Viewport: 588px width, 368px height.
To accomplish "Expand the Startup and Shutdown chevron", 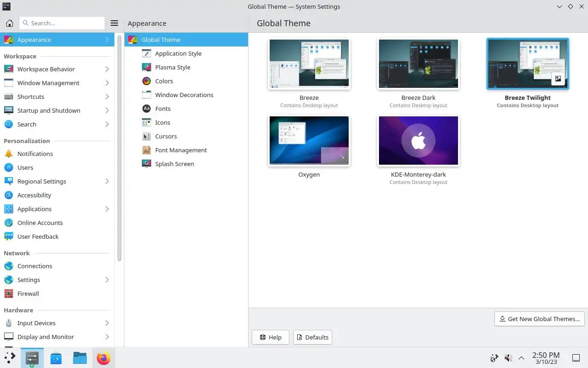I will pos(107,110).
